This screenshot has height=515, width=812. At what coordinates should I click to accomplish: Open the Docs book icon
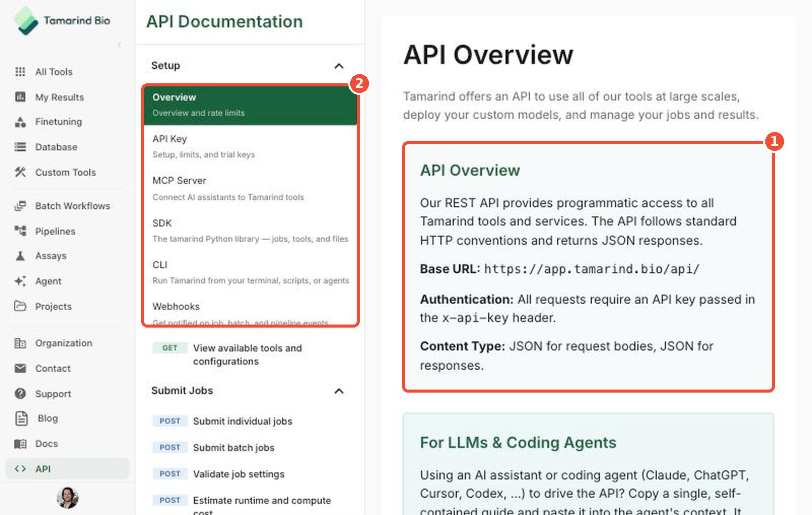pos(20,443)
